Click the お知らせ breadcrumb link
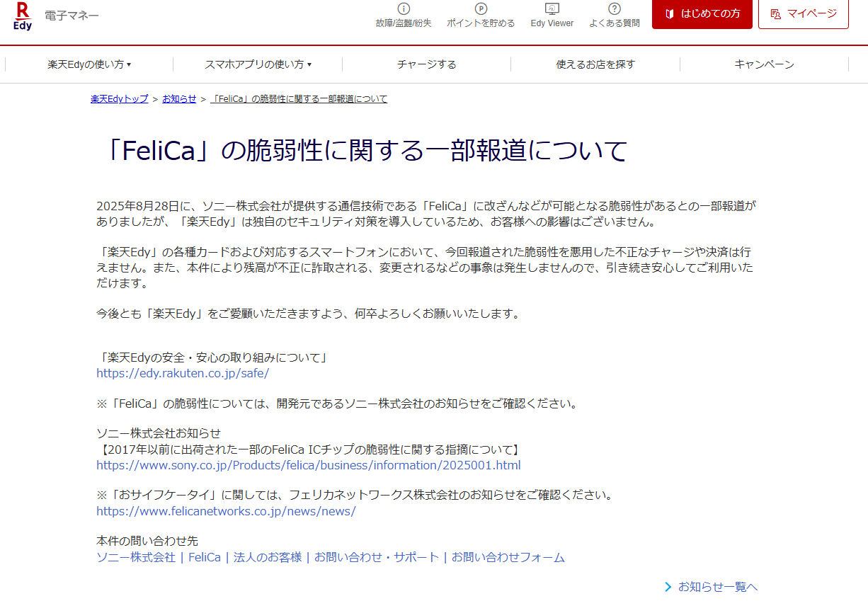Image resolution: width=868 pixels, height=601 pixels. pos(179,99)
